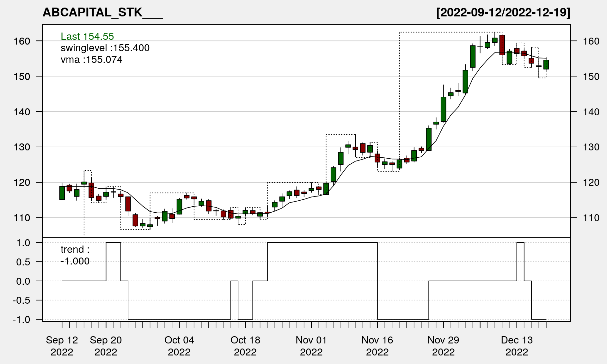Click the Dec 13 2022 axis label
Image resolution: width=607 pixels, height=364 pixels.
pyautogui.click(x=517, y=346)
